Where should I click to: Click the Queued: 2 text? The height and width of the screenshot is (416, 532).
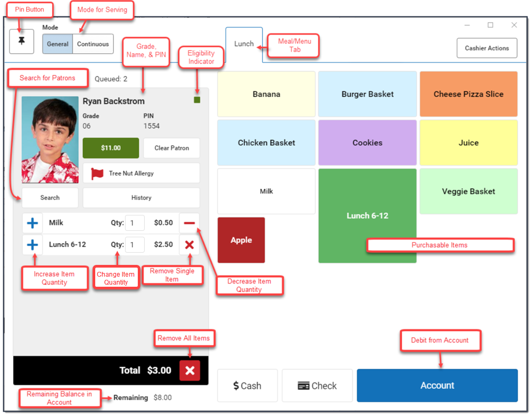111,79
